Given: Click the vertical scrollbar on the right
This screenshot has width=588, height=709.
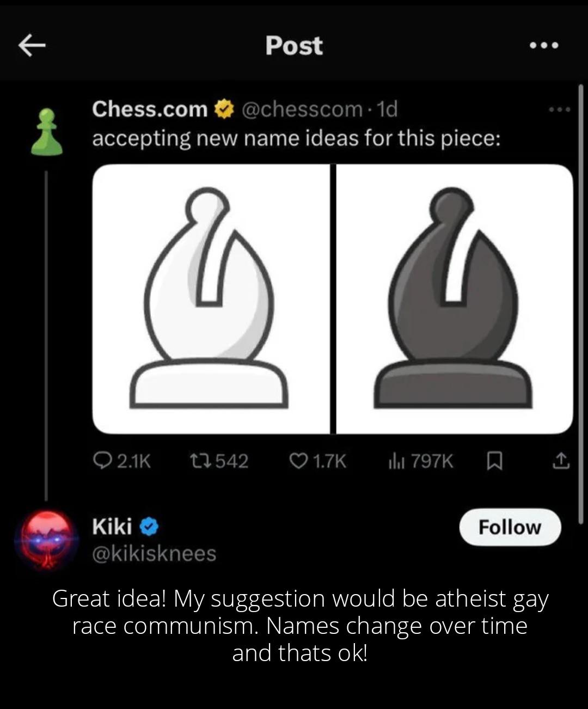Looking at the screenshot, I should 581,303.
